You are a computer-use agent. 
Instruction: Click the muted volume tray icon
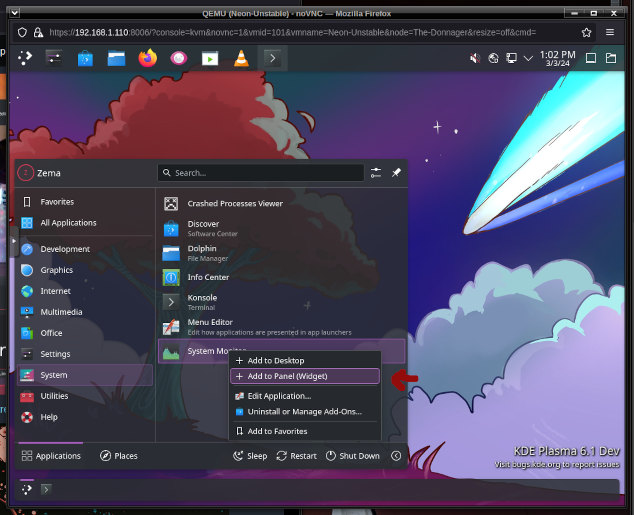(475, 59)
